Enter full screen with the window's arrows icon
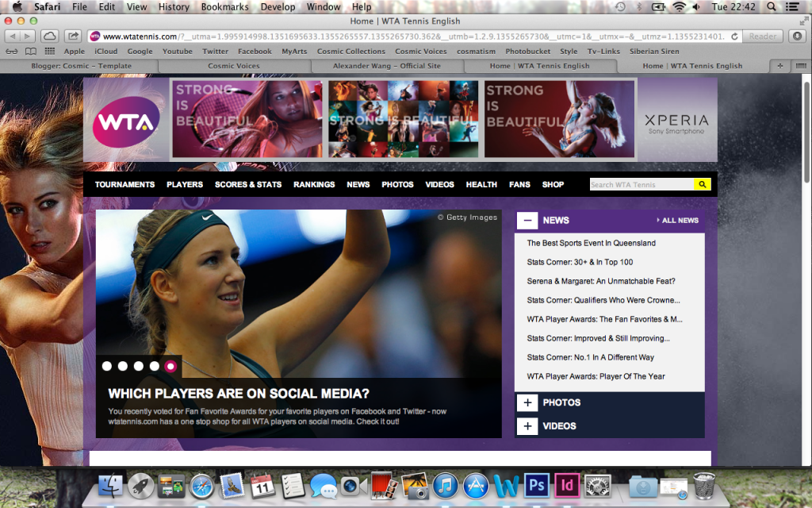Viewport: 812px width, 508px height. pyautogui.click(x=804, y=21)
